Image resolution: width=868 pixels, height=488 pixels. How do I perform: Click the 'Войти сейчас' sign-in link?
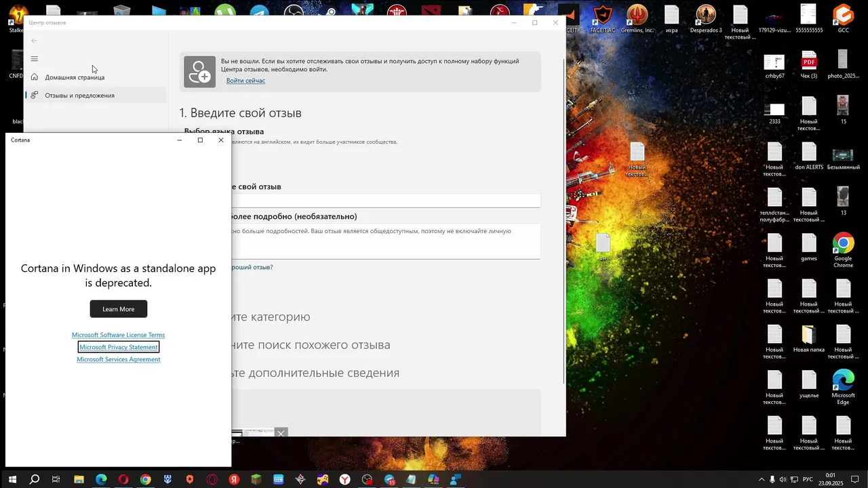point(245,81)
